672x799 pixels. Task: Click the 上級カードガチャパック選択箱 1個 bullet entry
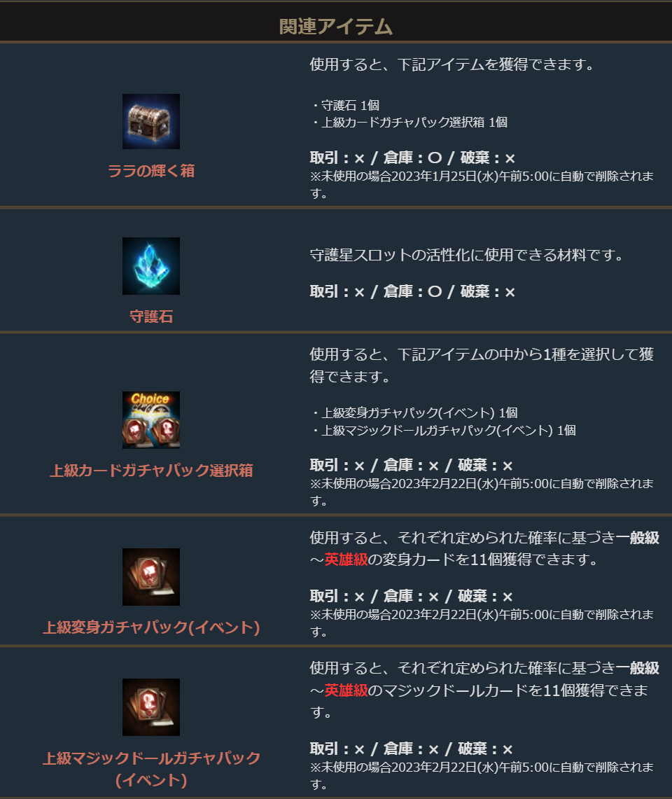(x=409, y=123)
